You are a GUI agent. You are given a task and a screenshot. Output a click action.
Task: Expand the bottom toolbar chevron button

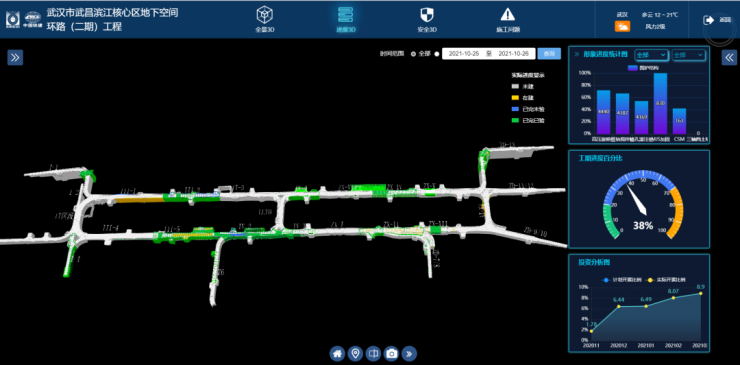[x=409, y=353]
